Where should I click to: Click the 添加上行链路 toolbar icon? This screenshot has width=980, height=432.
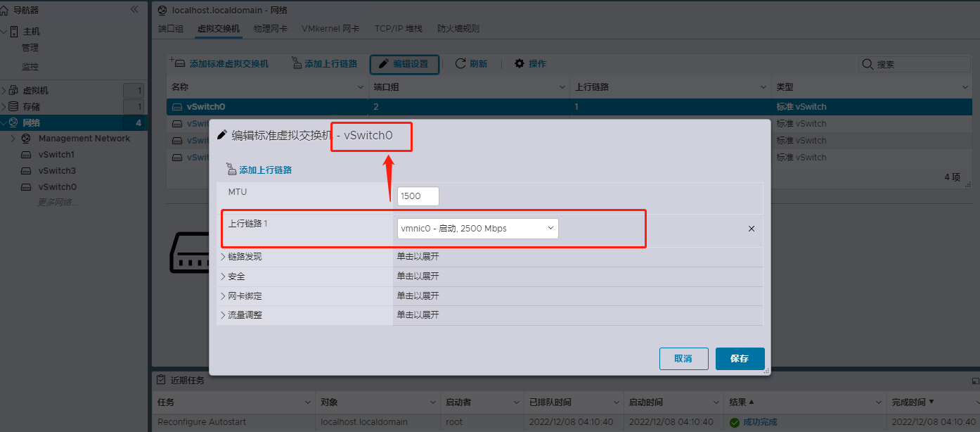(x=297, y=63)
